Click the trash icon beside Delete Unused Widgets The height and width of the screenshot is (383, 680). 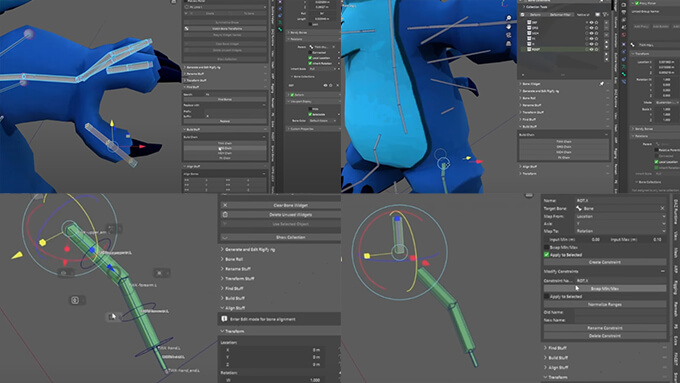point(225,214)
